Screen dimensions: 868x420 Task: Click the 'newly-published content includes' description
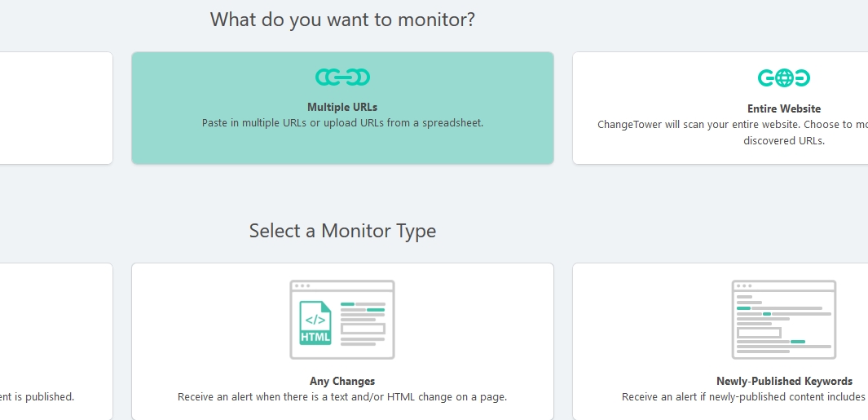pos(744,396)
